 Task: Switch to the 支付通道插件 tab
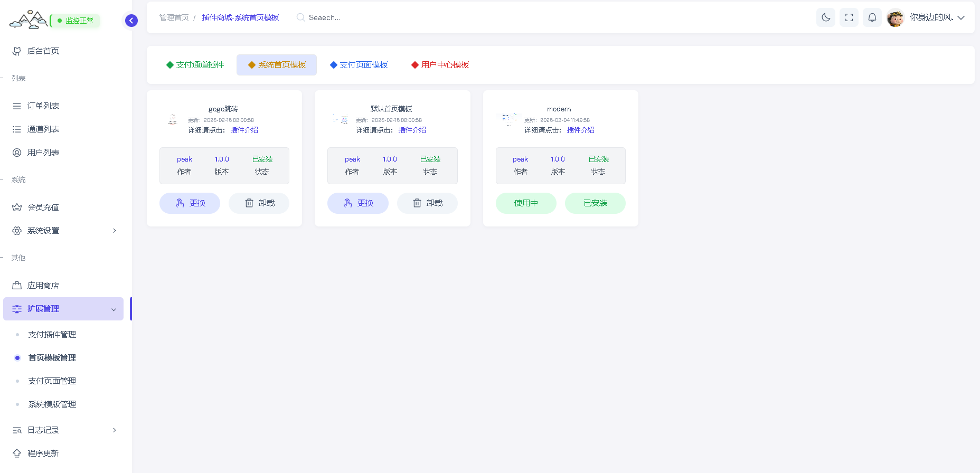(x=195, y=65)
